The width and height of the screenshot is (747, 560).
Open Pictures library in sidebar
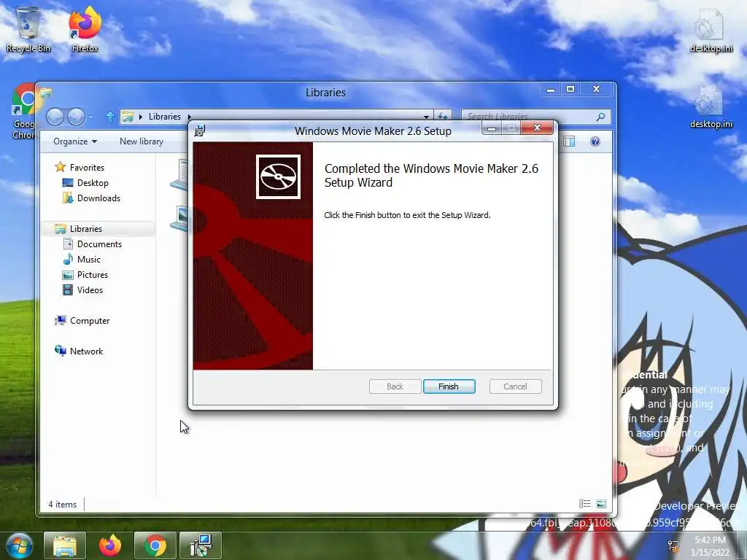coord(93,275)
